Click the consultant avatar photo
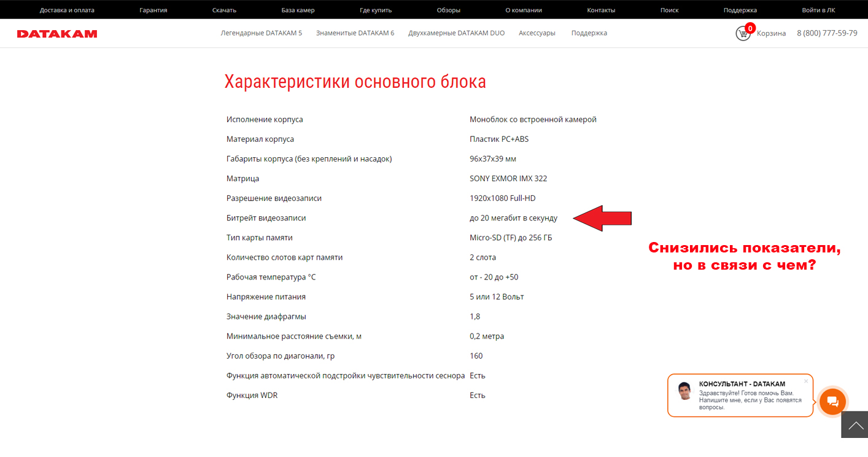Viewport: 868px width, 457px height. click(685, 391)
